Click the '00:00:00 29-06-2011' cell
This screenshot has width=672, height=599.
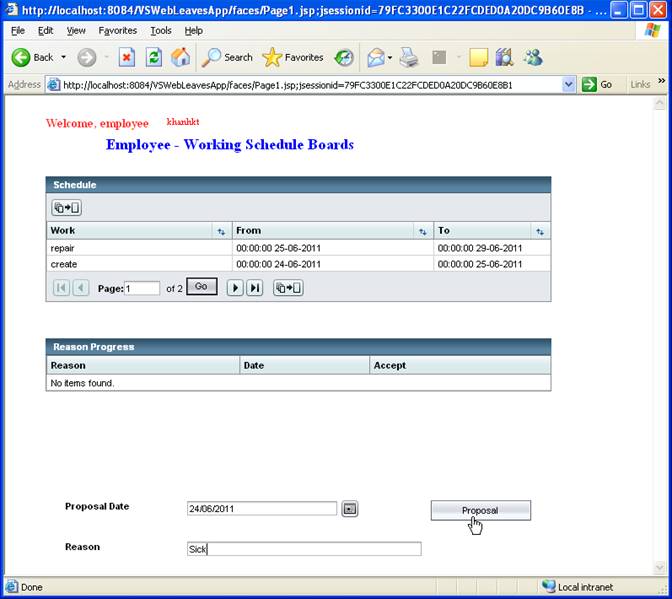click(492, 248)
